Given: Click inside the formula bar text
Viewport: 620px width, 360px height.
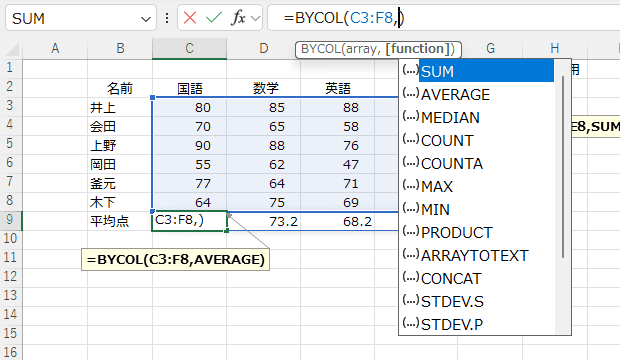Looking at the screenshot, I should tap(343, 18).
